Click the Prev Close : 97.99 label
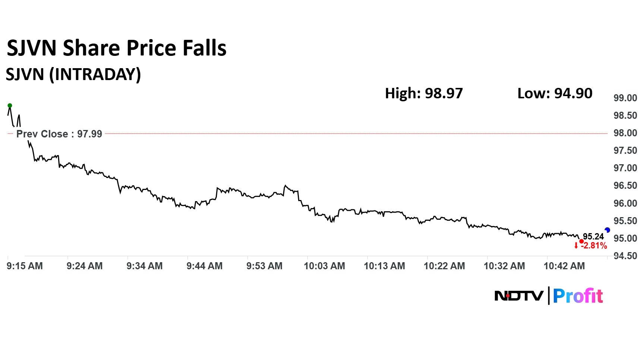644x362 pixels. (x=59, y=134)
